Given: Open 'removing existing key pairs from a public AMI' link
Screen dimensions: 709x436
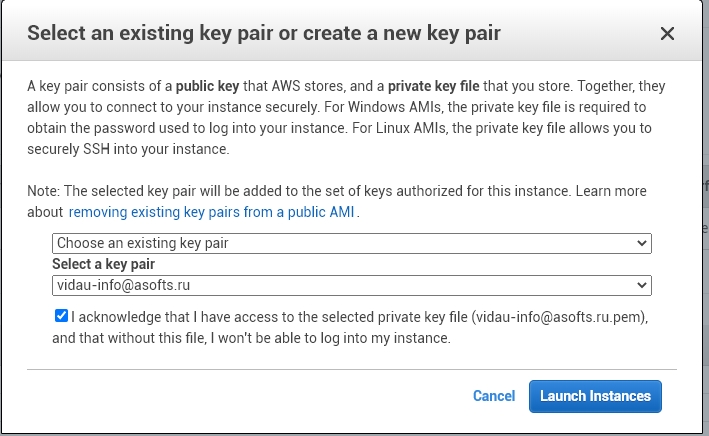Looking at the screenshot, I should click(212, 212).
